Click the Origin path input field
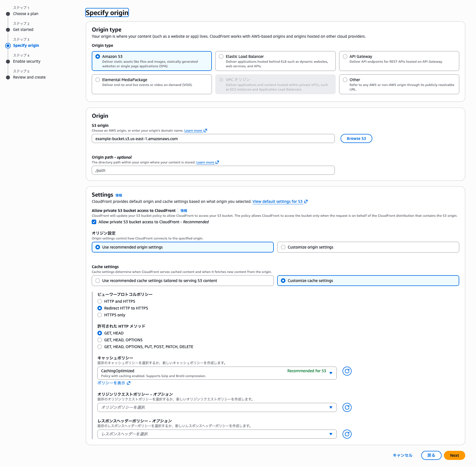The width and height of the screenshot is (476, 467). tap(213, 171)
